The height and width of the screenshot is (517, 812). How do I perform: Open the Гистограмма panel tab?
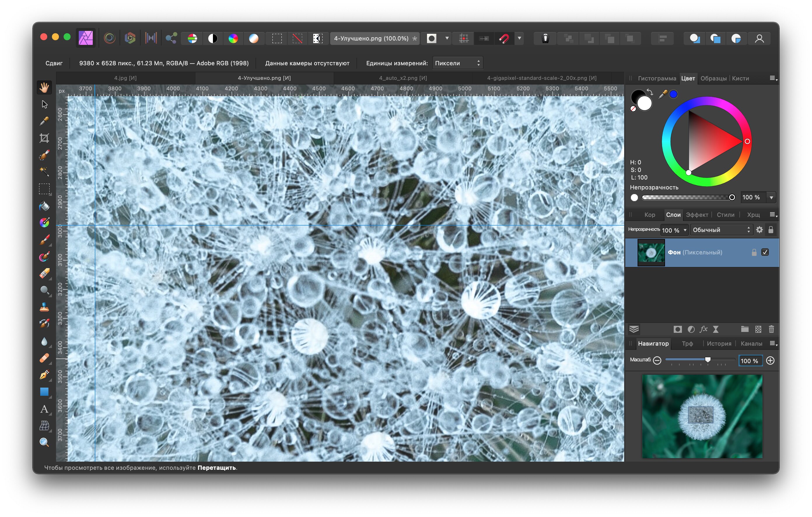coord(657,78)
